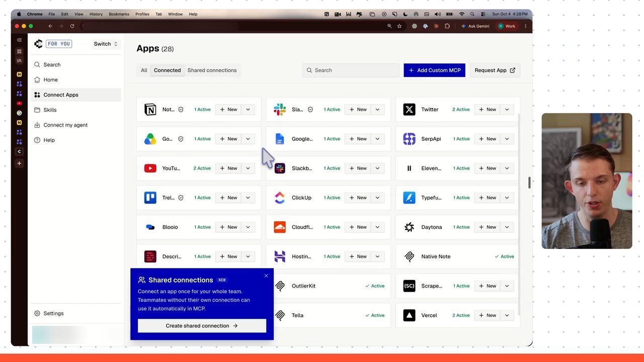Image resolution: width=644 pixels, height=362 pixels.
Task: Open the Bookmarks menu in the menu bar
Action: coord(119,14)
